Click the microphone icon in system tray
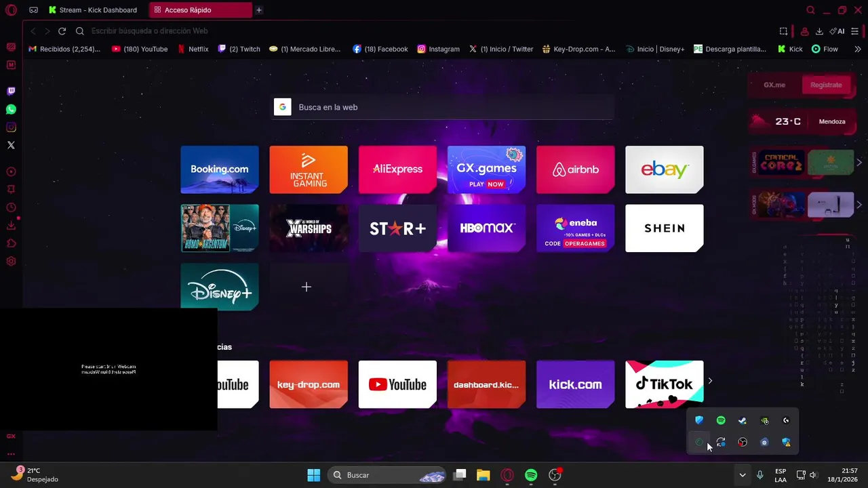 pyautogui.click(x=760, y=475)
